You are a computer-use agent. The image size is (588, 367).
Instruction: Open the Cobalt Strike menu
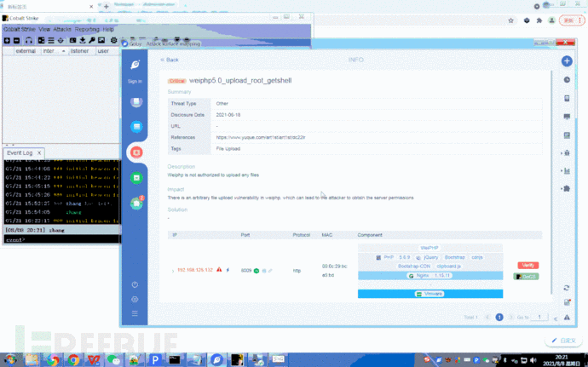(20, 29)
